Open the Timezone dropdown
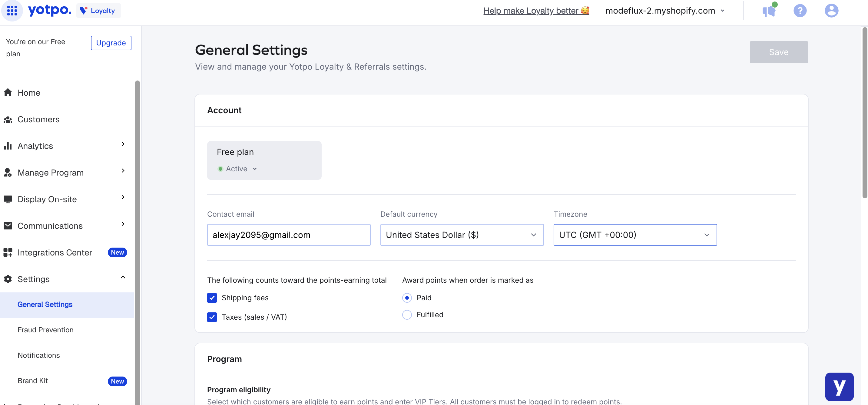The width and height of the screenshot is (868, 405). [x=635, y=235]
